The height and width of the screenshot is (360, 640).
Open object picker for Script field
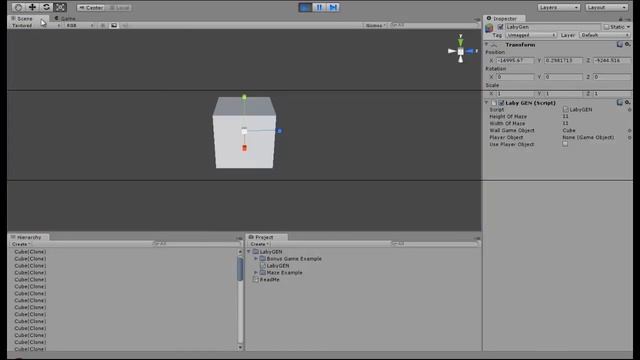(629, 110)
